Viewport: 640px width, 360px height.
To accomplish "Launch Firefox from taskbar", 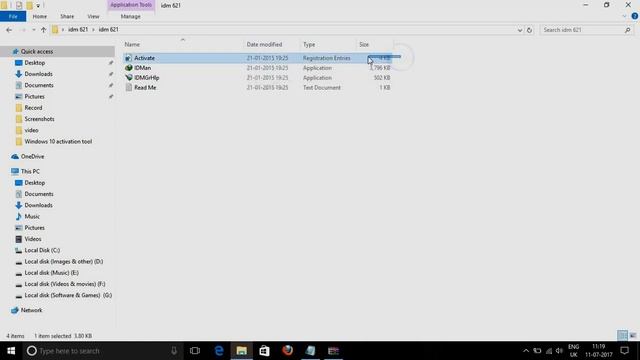I will [287, 351].
